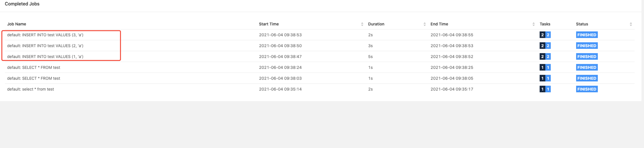Open job 'default: SELECT * FROM test' at 09:38:24
Viewport: 644px width, 148px height.
[x=33, y=67]
